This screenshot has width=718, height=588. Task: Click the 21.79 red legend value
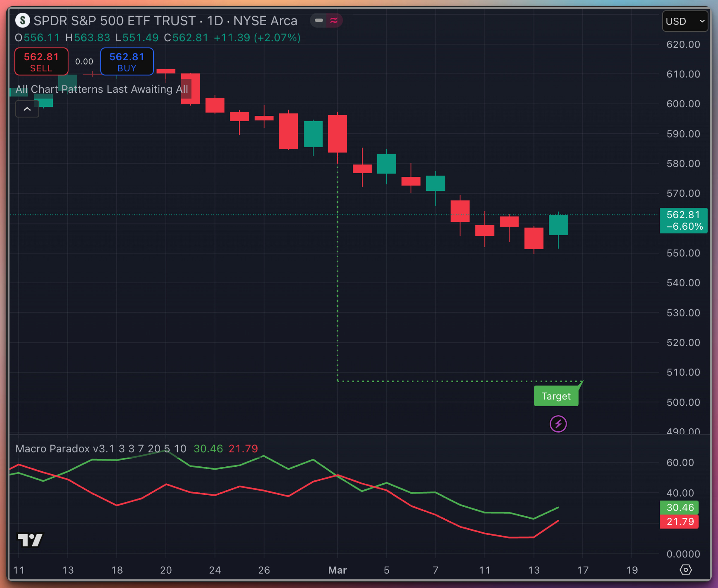[x=243, y=448]
